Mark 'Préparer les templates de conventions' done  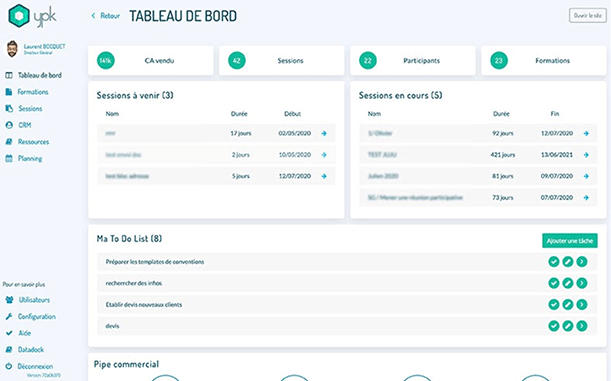click(x=554, y=262)
